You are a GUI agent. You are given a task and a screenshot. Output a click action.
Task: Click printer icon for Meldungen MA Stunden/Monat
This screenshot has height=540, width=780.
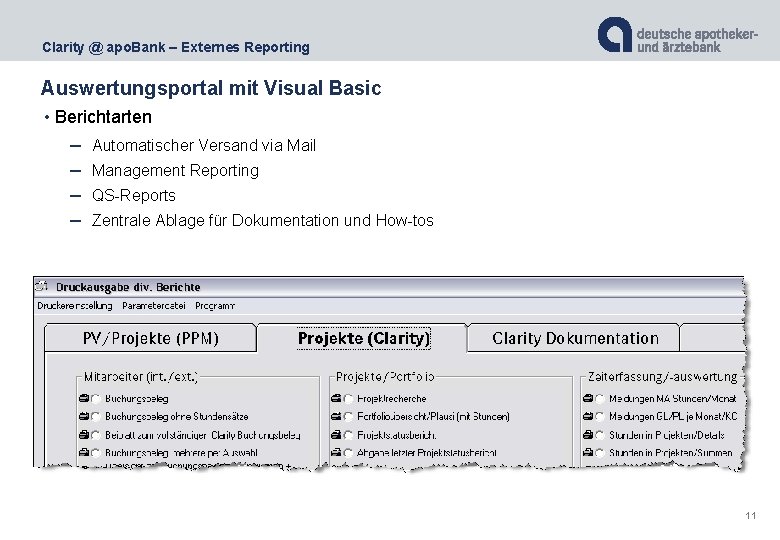pyautogui.click(x=587, y=398)
